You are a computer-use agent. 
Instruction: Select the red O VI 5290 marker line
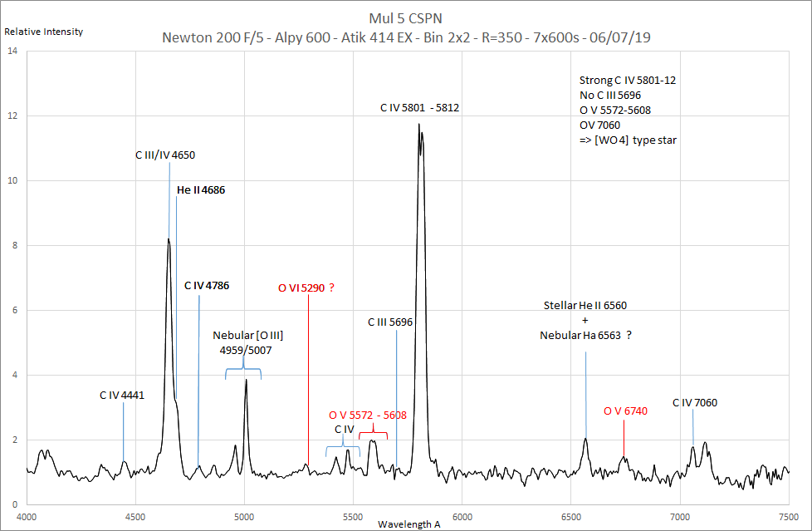click(x=308, y=380)
